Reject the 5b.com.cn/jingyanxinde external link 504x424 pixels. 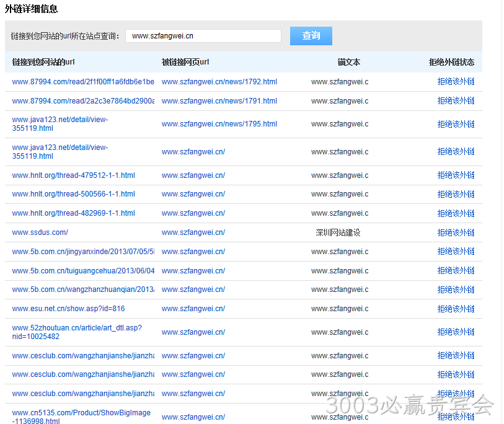(x=456, y=252)
